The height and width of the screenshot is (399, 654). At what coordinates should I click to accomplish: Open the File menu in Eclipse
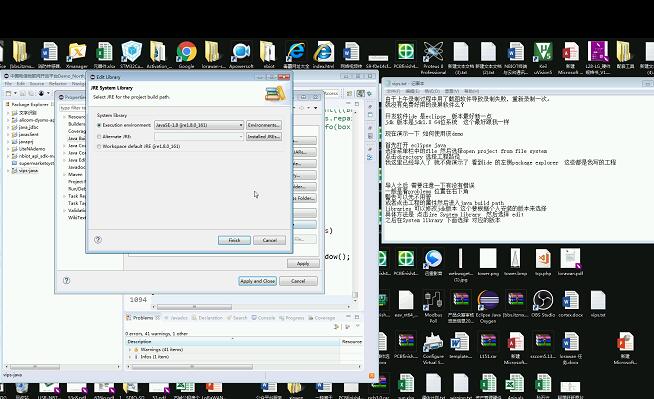point(8,84)
